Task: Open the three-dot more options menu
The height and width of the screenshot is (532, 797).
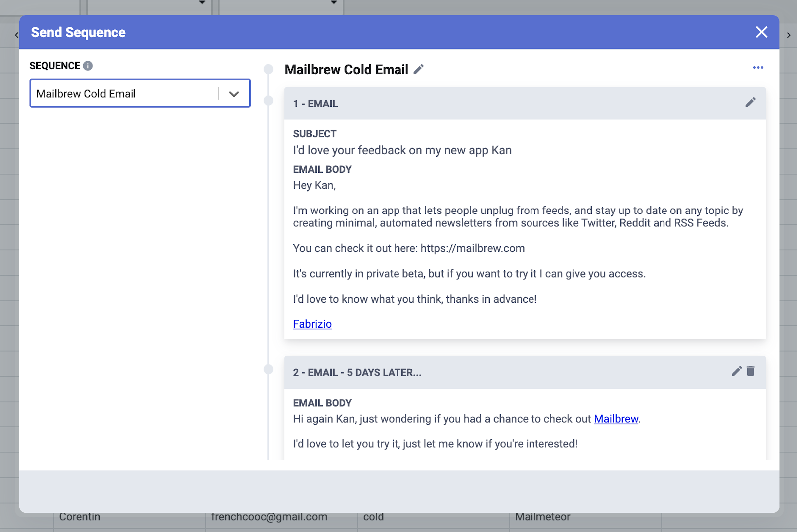Action: pyautogui.click(x=758, y=68)
